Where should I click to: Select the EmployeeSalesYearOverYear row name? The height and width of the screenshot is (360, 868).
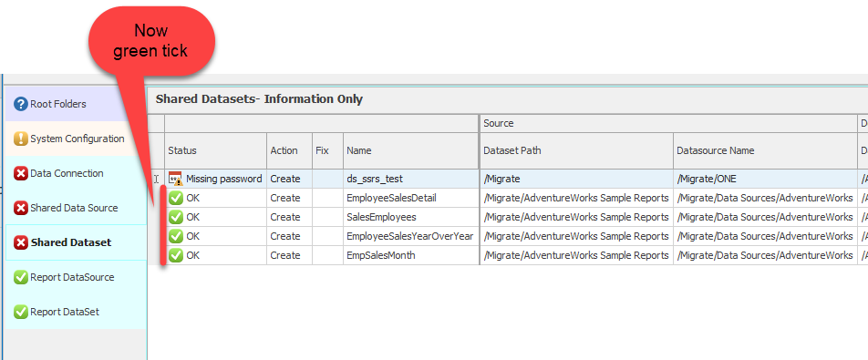click(410, 236)
